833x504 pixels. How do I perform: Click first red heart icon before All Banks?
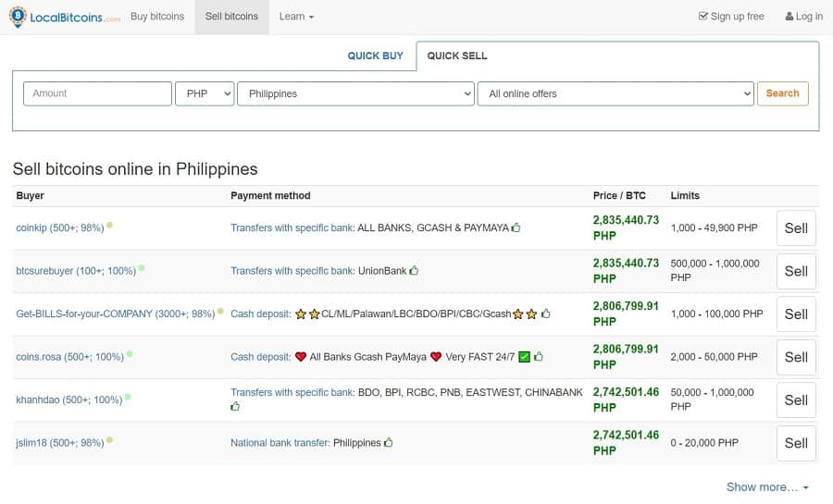[301, 357]
